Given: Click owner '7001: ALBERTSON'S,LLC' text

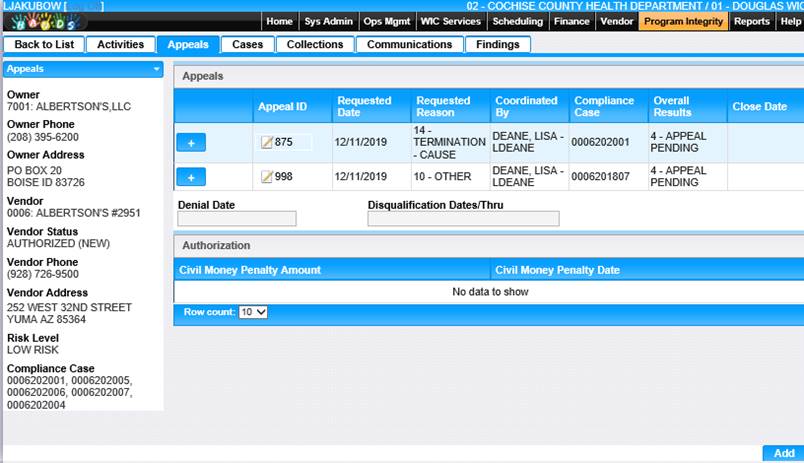Looking at the screenshot, I should coord(69,107).
